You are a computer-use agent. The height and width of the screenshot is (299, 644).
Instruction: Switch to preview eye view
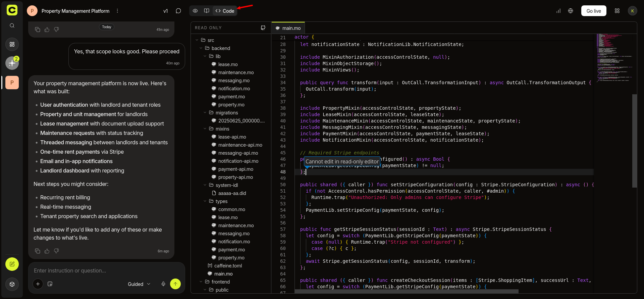(x=195, y=11)
